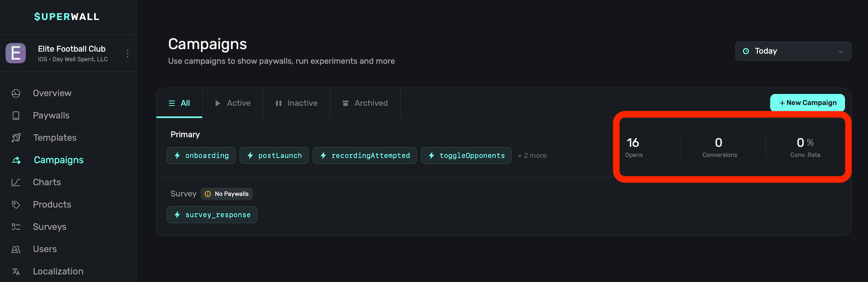Click the Overview sidebar icon
868x282 pixels.
pyautogui.click(x=16, y=93)
